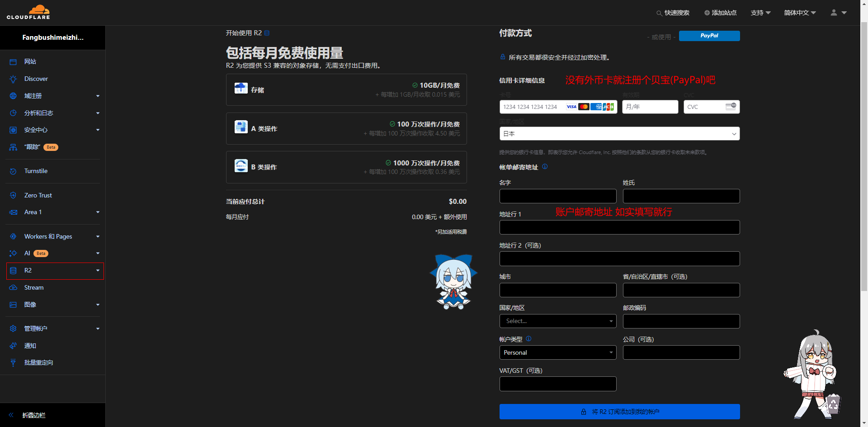This screenshot has width=868, height=427.
Task: Click the Zero Trust shield icon
Action: pos(13,196)
